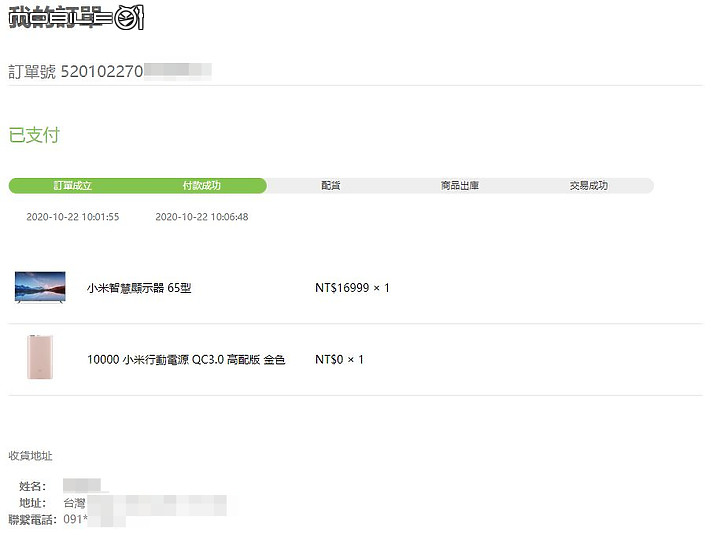Select the 配貨 progress step
Image resolution: width=720 pixels, height=539 pixels.
tap(331, 185)
